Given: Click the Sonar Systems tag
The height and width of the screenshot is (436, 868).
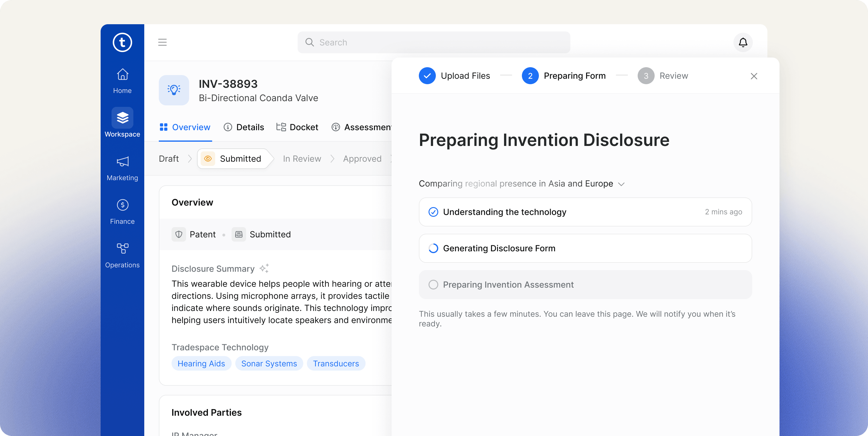Looking at the screenshot, I should click(x=269, y=364).
